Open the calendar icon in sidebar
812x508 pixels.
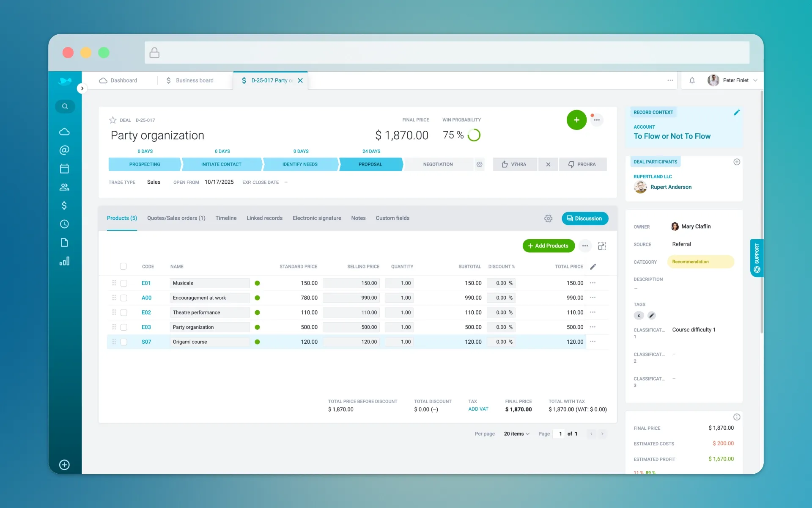pos(64,168)
